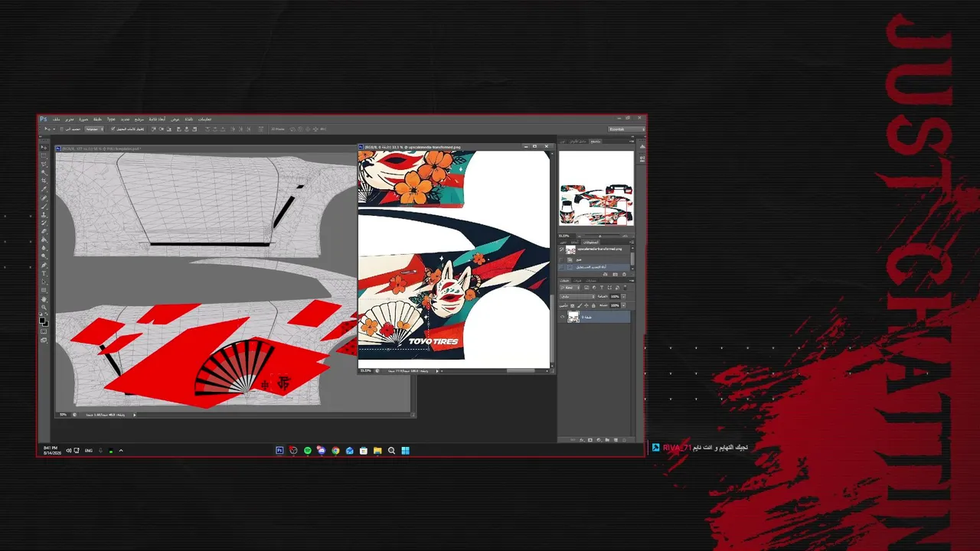Create a new layer with the Layers panel icon
980x551 pixels.
point(615,440)
